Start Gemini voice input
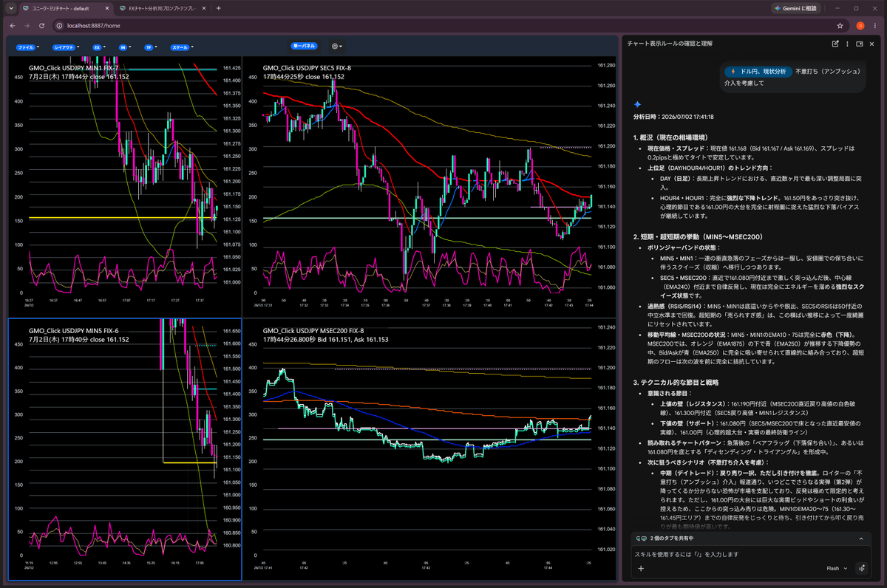 [x=862, y=569]
